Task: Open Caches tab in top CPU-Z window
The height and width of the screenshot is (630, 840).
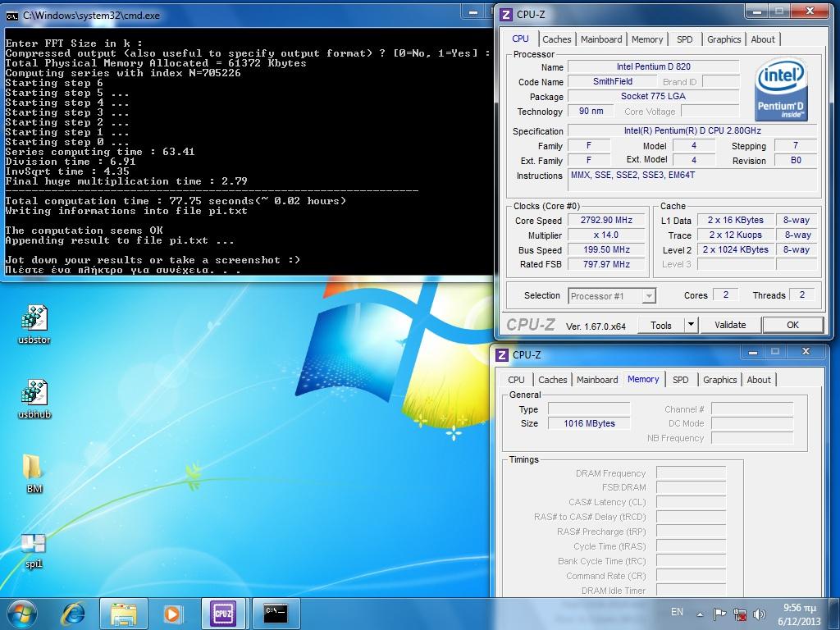Action: coord(557,39)
